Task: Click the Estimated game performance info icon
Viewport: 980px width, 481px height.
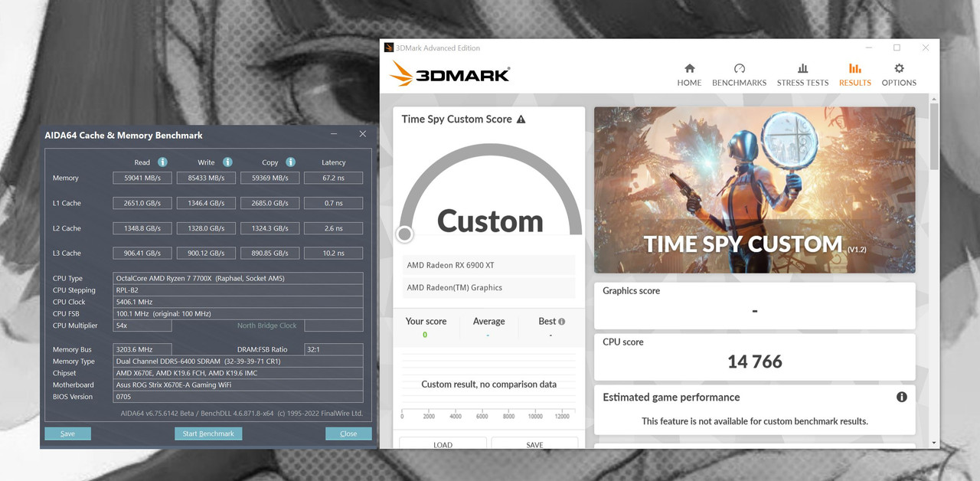Action: tap(902, 397)
